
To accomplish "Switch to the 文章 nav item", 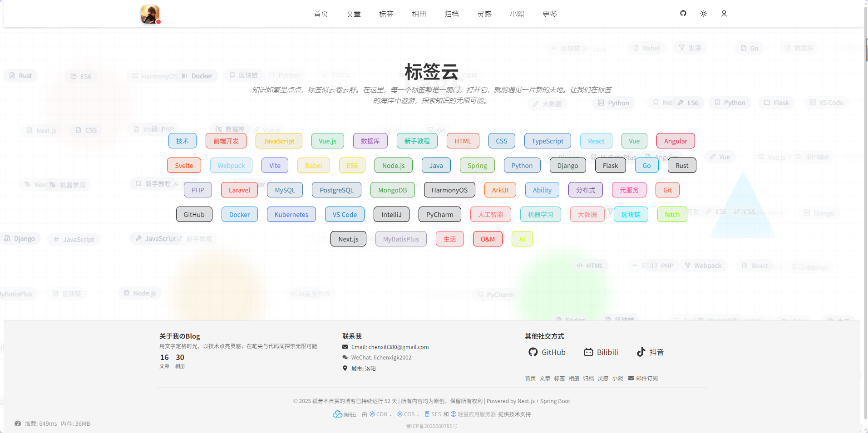I will 353,14.
